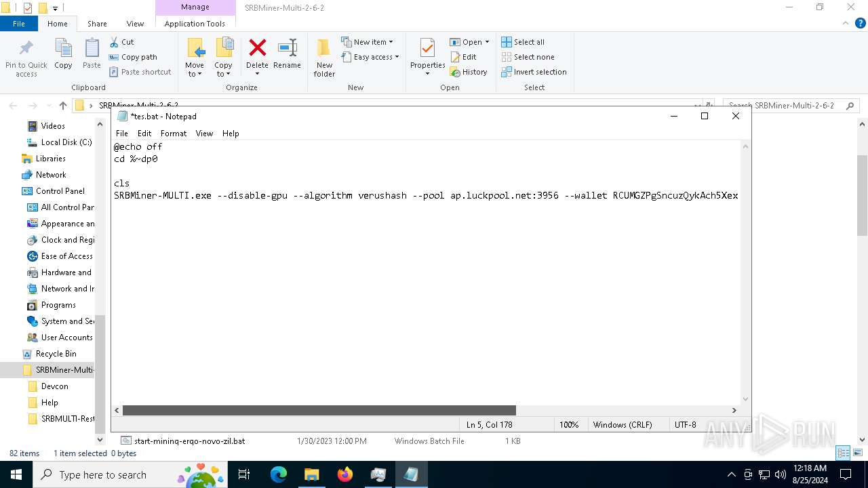Click the Rename icon
This screenshot has height=488, width=868.
click(x=288, y=48)
